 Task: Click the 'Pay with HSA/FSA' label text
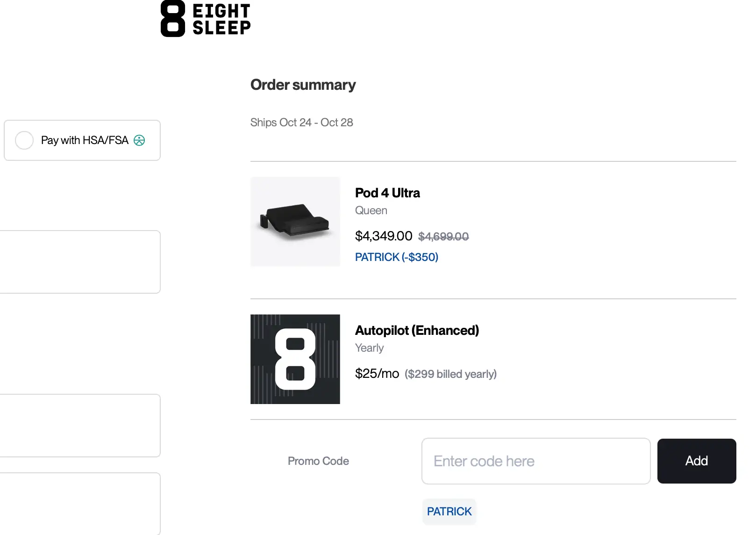click(84, 140)
